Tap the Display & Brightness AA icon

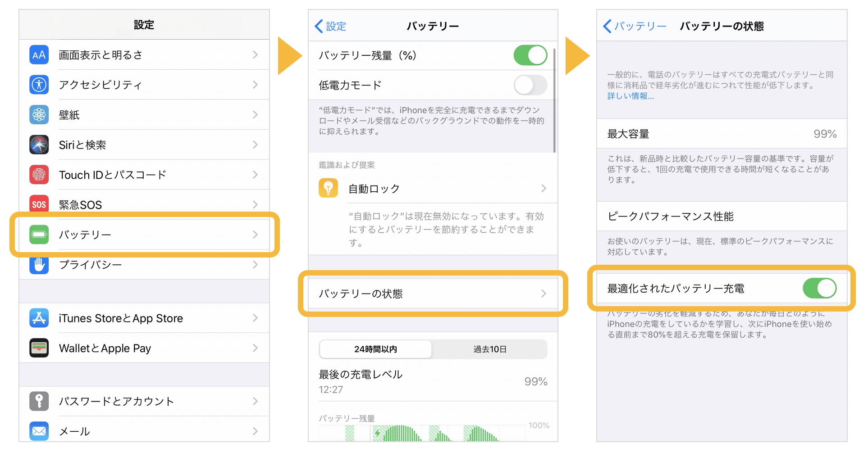pos(39,55)
